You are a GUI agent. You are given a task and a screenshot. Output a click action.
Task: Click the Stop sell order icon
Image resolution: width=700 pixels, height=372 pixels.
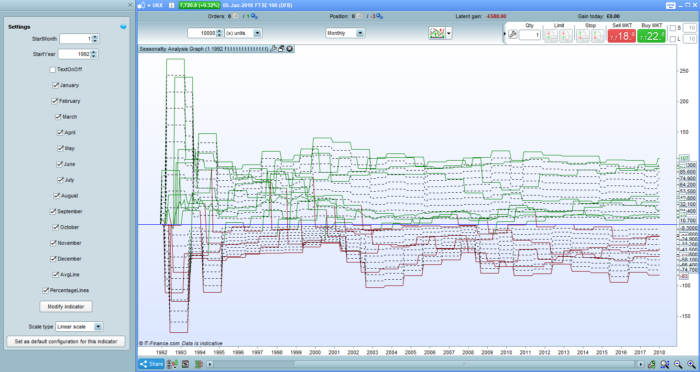(597, 36)
